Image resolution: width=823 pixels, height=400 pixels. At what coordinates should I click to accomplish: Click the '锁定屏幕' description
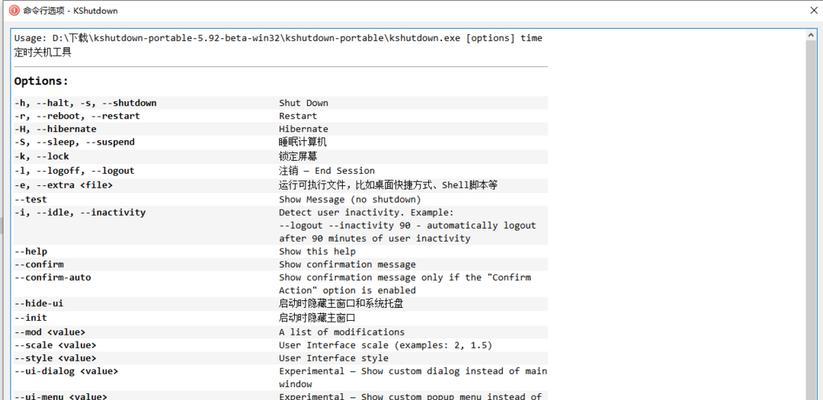tap(298, 156)
